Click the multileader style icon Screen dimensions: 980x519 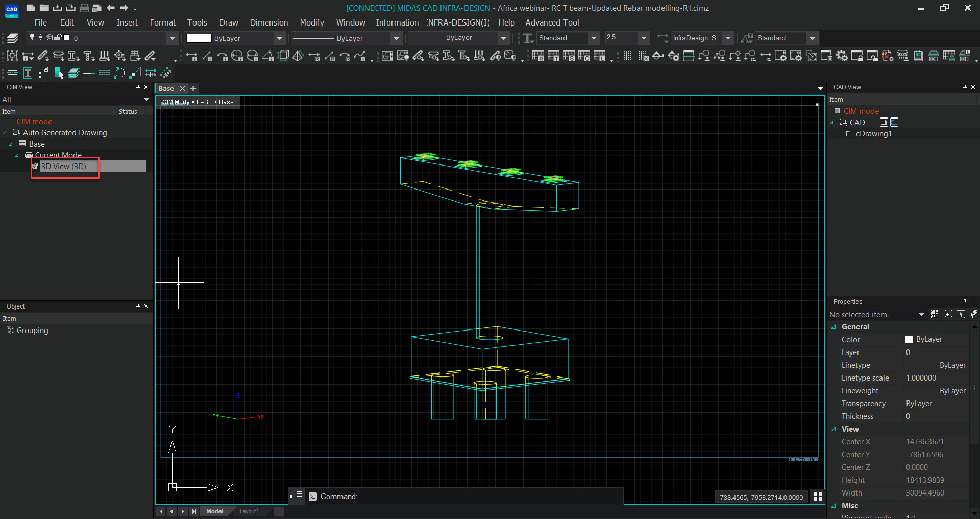pos(747,38)
